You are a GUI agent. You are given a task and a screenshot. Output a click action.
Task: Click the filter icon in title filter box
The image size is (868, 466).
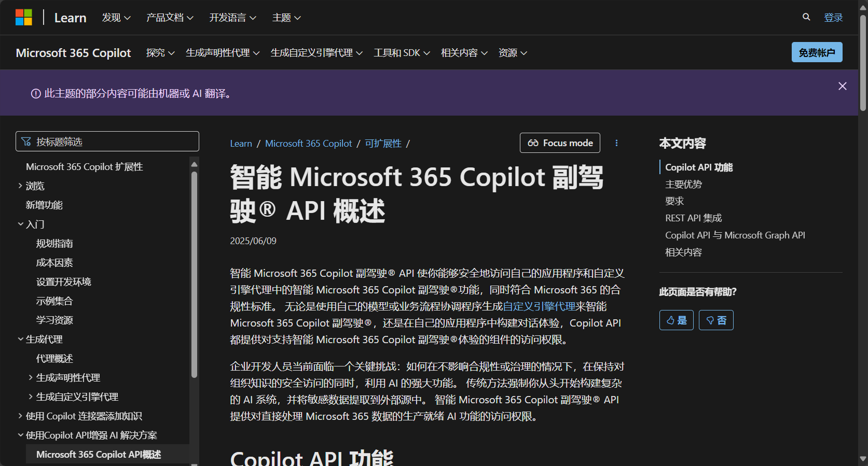26,142
